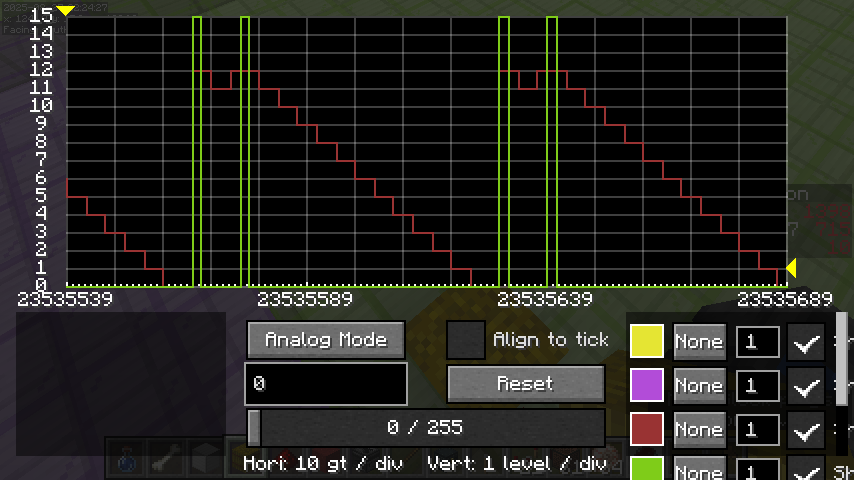Click the tick label 23535689
The image size is (854, 480).
[x=785, y=299]
